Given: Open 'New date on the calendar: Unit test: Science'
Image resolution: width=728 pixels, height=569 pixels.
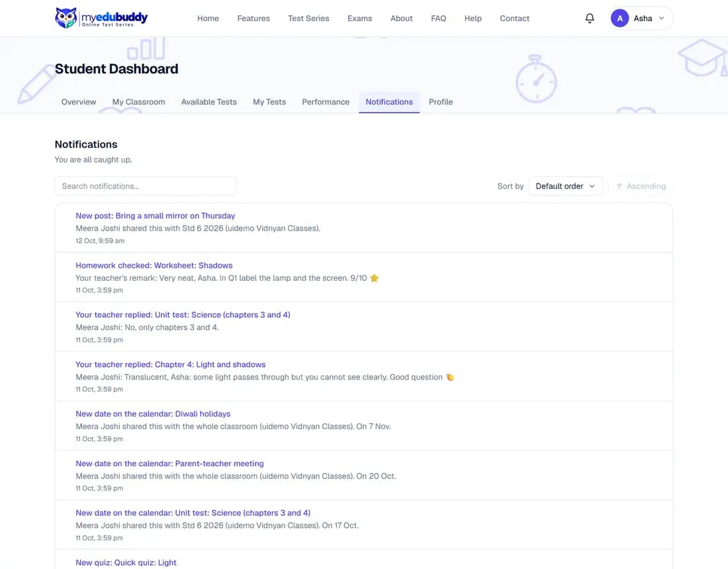Looking at the screenshot, I should click(193, 513).
